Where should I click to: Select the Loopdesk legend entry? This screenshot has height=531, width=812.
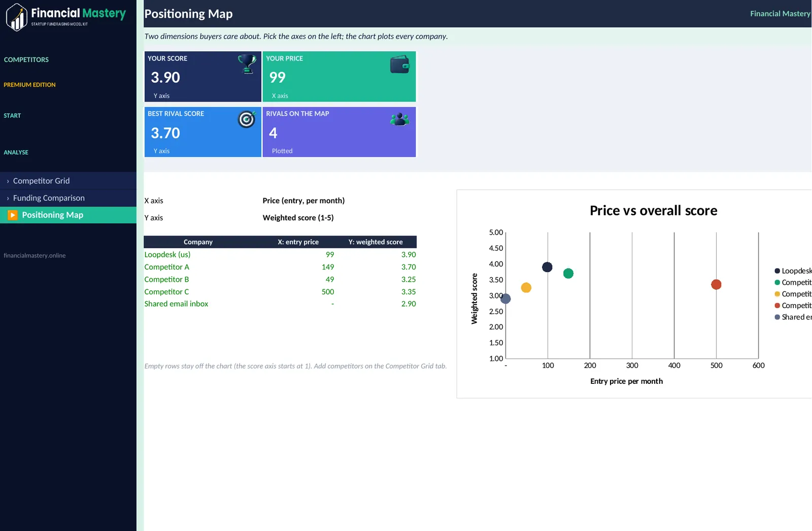click(x=793, y=271)
